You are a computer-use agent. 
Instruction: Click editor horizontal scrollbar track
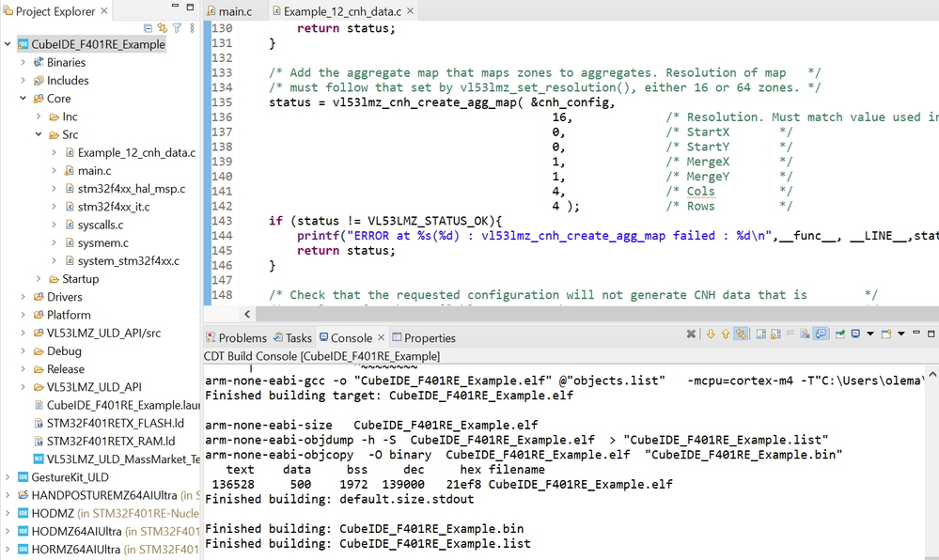[596, 314]
